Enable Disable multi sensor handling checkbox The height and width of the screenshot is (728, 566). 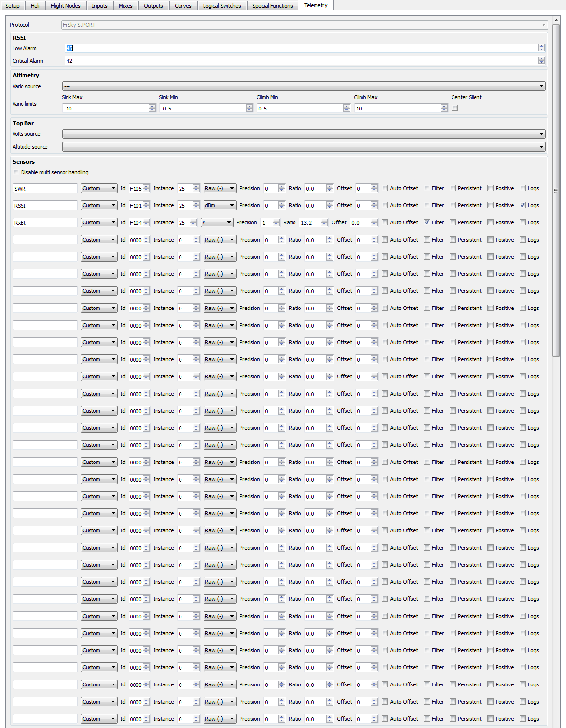coord(16,172)
